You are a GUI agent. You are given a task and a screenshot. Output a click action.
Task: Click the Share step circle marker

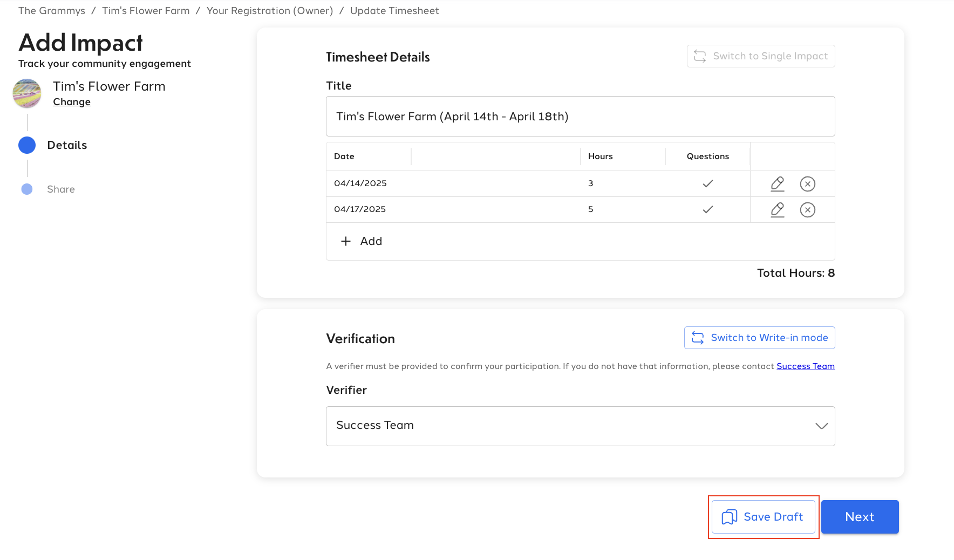(27, 189)
